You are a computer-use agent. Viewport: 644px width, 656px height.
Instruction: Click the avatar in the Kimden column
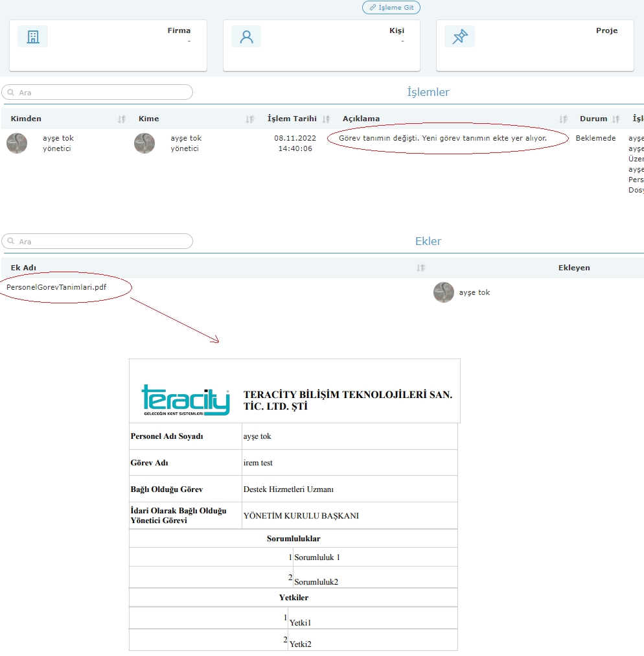pos(17,143)
